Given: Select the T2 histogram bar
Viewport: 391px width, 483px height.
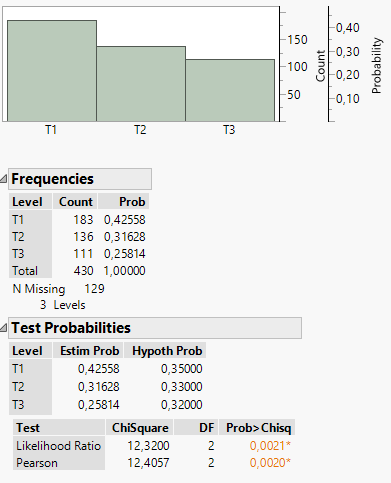Looking at the screenshot, I should [x=141, y=84].
